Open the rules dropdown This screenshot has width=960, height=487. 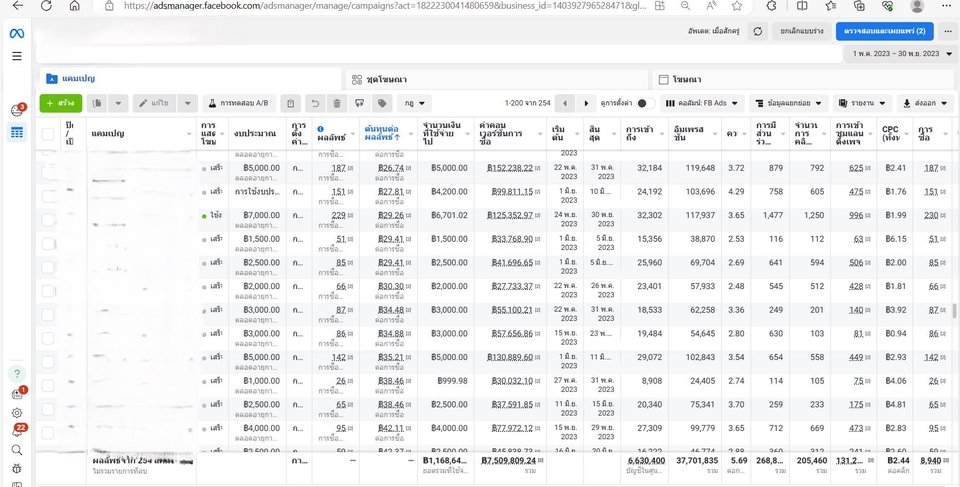point(414,104)
